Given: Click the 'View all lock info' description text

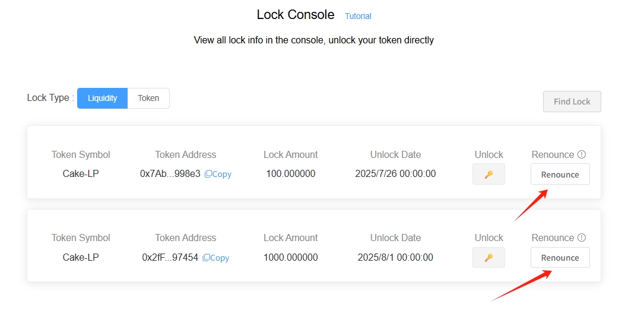Looking at the screenshot, I should (x=314, y=40).
